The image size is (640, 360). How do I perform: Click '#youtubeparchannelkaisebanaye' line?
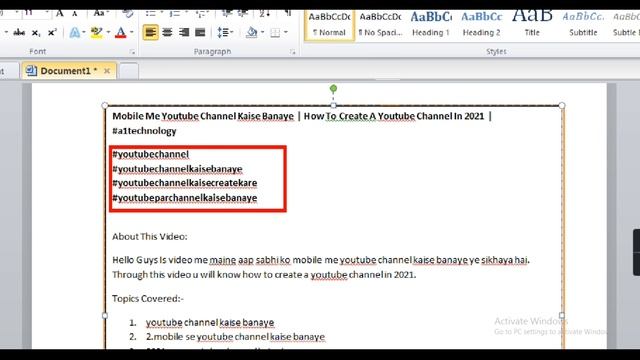[x=184, y=198]
